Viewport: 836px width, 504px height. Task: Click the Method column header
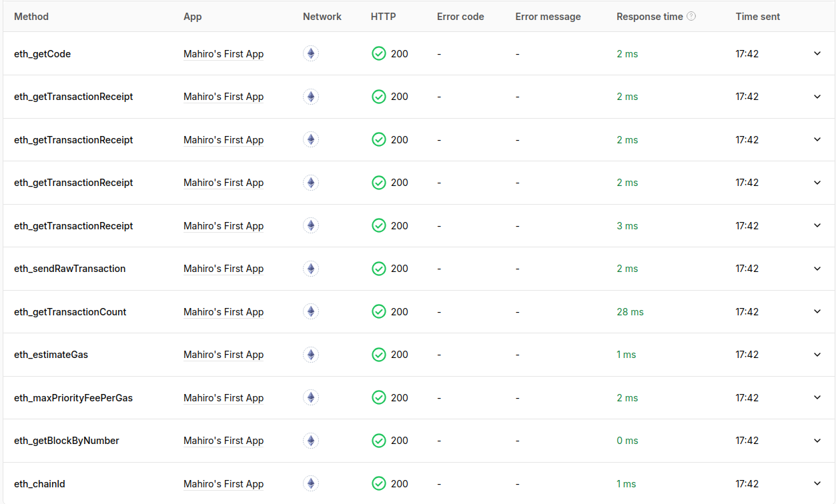[31, 17]
